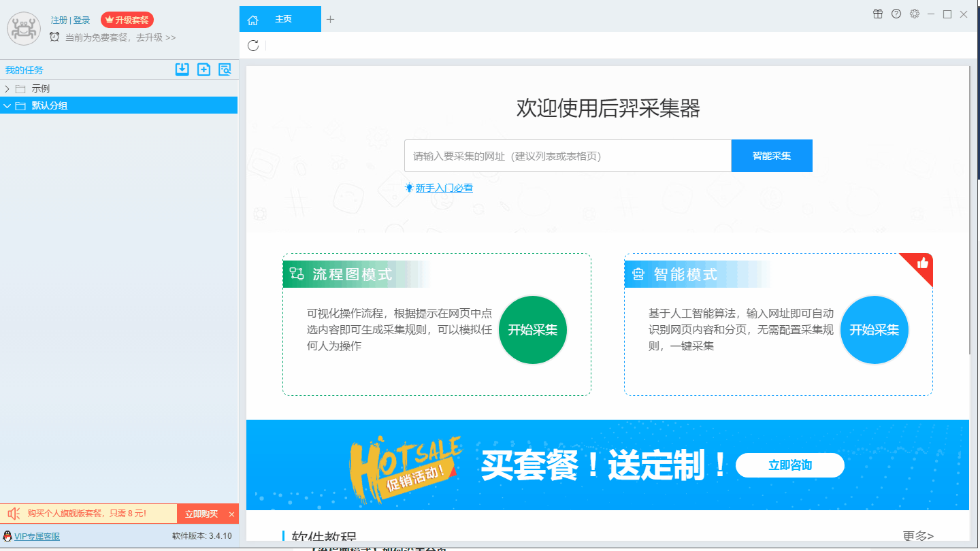
Task: Click the folder icon of 示例 group
Action: click(x=20, y=88)
